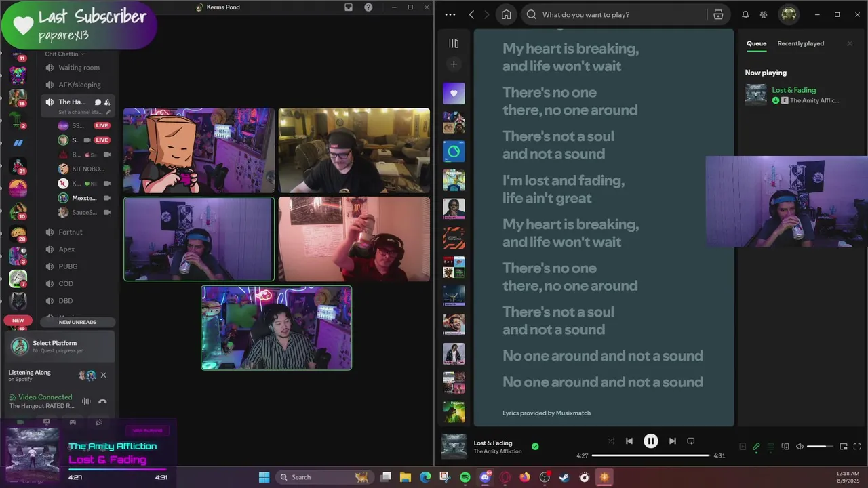Toggle the queue button in Spotify
Viewport: 868px width, 488px height.
tap(770, 447)
